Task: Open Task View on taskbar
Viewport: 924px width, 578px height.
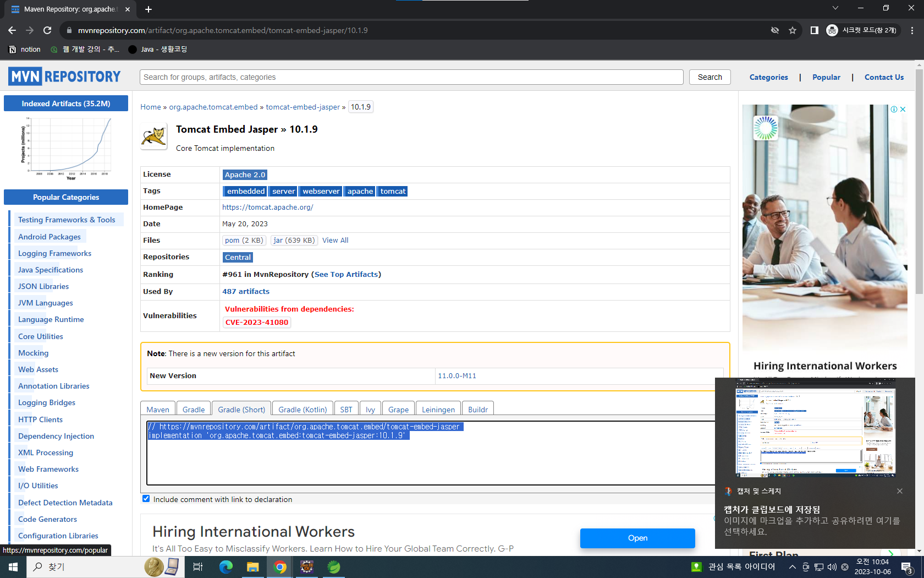Action: tap(198, 567)
